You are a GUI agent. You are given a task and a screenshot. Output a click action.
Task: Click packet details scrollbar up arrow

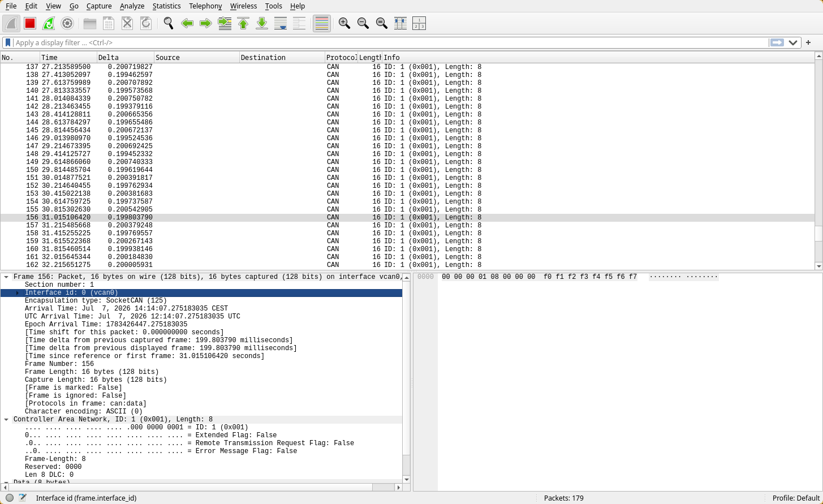click(x=406, y=277)
